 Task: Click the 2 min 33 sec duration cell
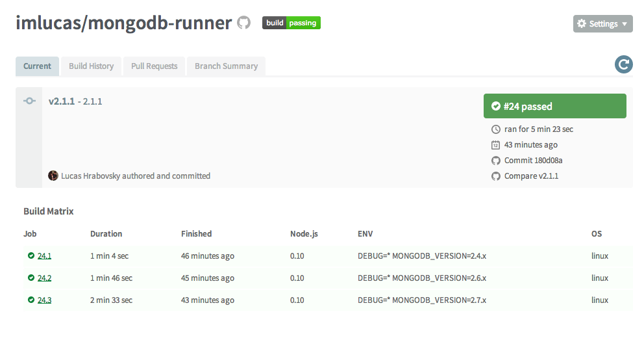coord(111,300)
